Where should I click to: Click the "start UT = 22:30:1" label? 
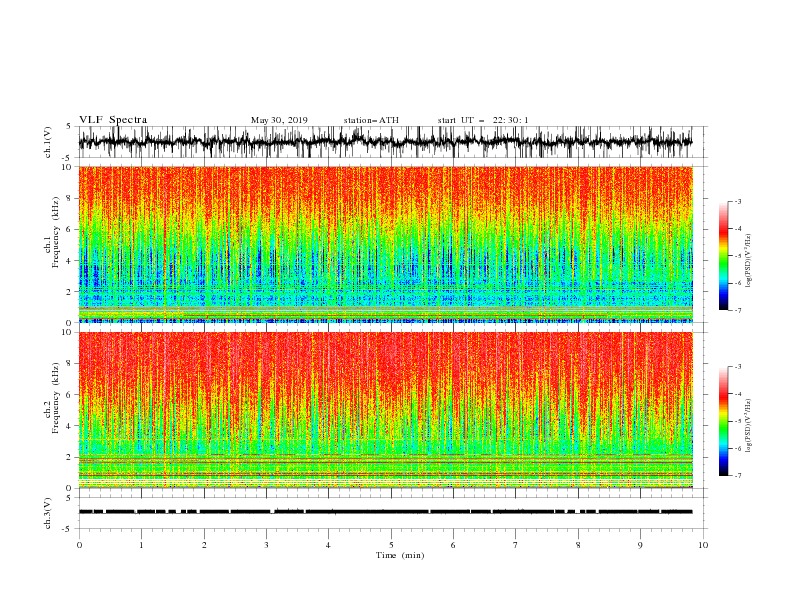tap(483, 120)
